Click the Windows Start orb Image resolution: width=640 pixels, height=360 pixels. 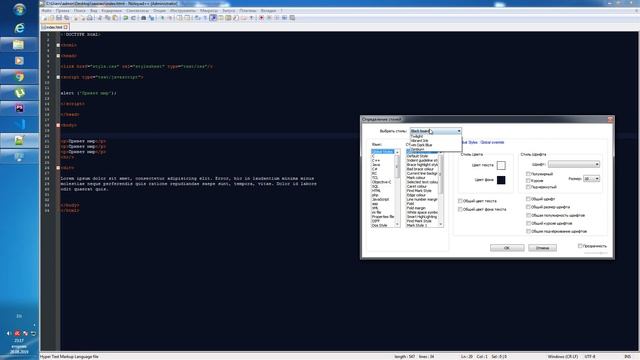(x=19, y=9)
